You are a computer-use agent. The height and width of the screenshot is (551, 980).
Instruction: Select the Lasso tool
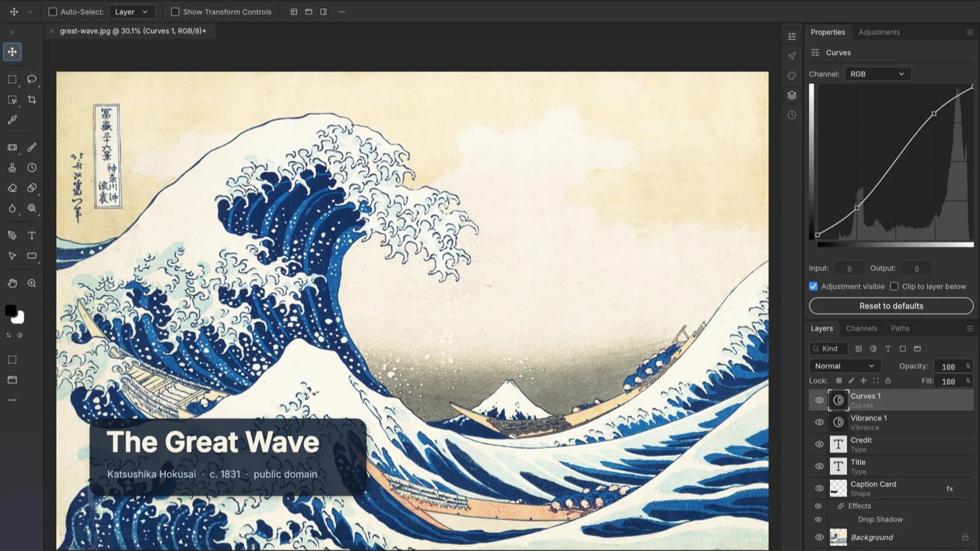click(32, 79)
